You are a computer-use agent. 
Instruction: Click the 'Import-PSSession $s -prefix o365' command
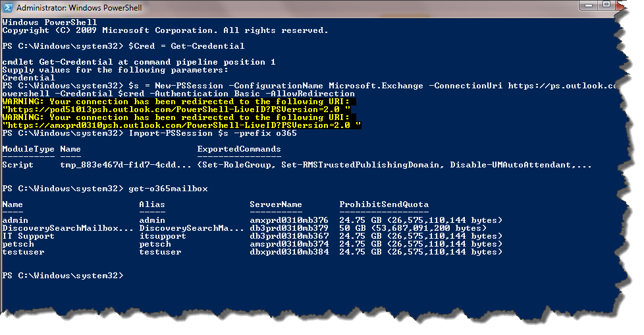point(213,133)
